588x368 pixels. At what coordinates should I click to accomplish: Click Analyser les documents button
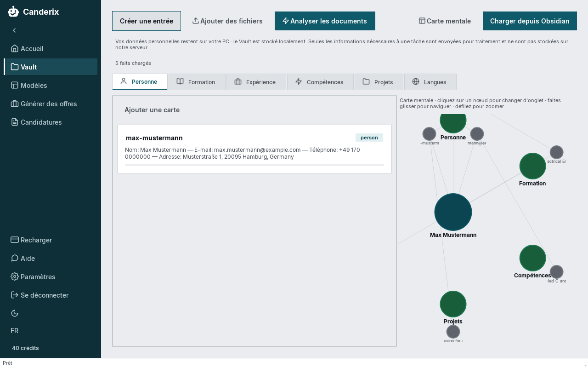click(x=325, y=21)
